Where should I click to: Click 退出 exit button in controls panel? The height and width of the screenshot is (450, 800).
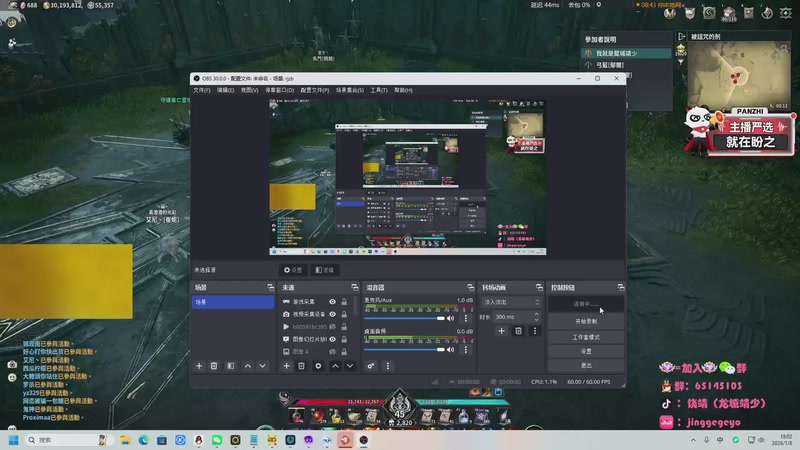(x=586, y=366)
